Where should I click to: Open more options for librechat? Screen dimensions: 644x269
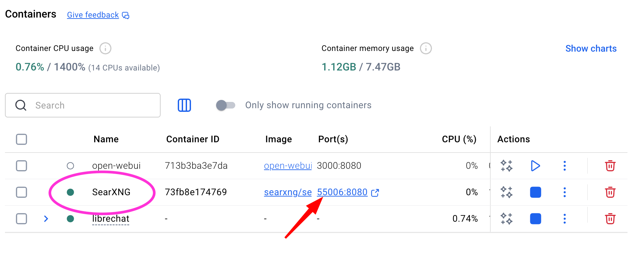pyautogui.click(x=565, y=219)
